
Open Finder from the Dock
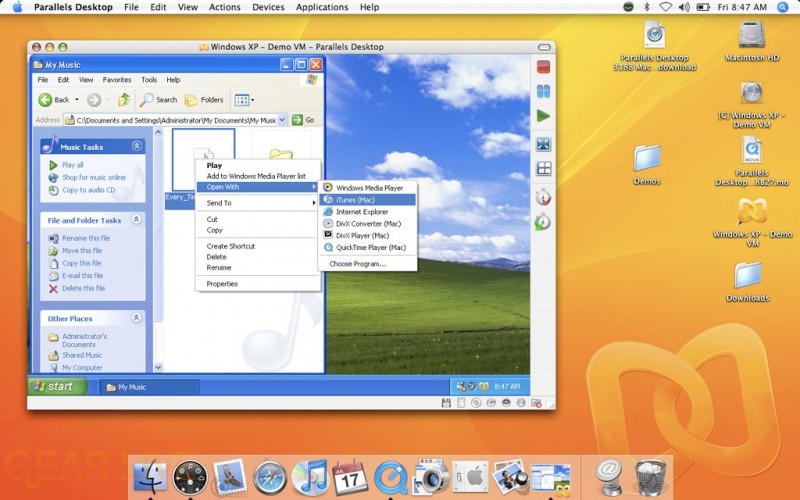150,478
